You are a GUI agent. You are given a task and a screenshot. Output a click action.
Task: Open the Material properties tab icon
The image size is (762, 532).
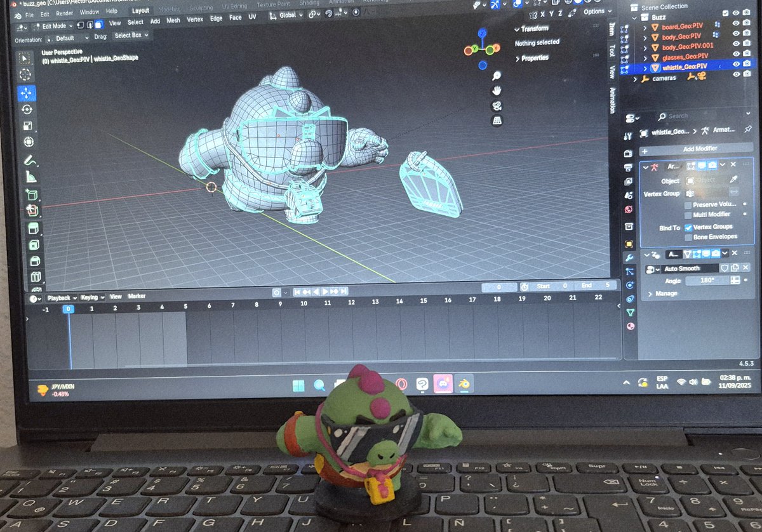(x=631, y=326)
